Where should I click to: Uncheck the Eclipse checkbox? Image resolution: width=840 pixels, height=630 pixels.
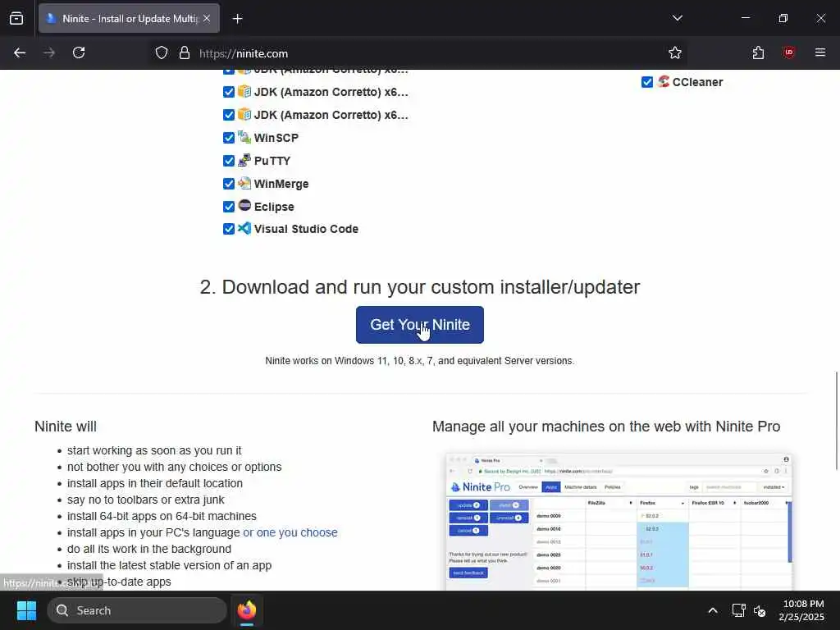tap(229, 207)
